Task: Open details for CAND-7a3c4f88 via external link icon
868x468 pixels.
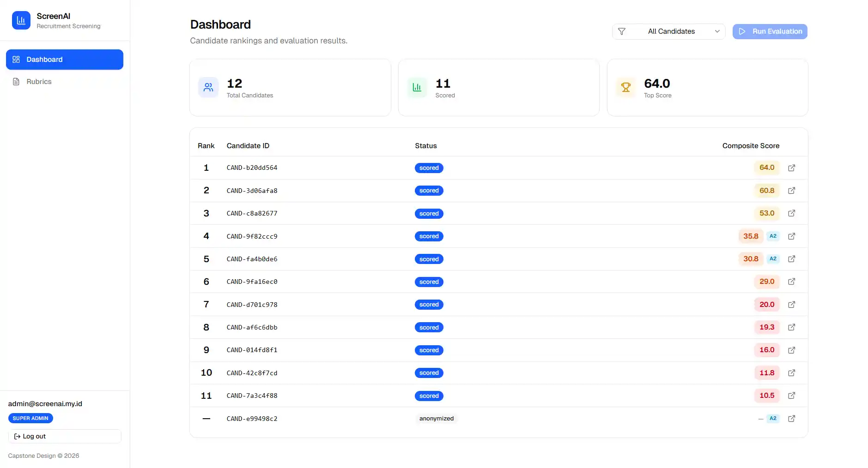Action: coord(791,396)
